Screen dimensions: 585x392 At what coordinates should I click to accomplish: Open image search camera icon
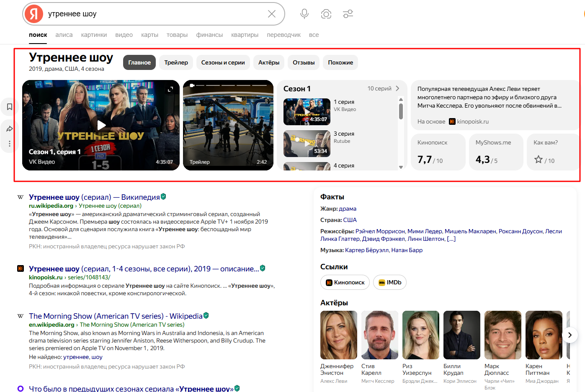pyautogui.click(x=326, y=14)
